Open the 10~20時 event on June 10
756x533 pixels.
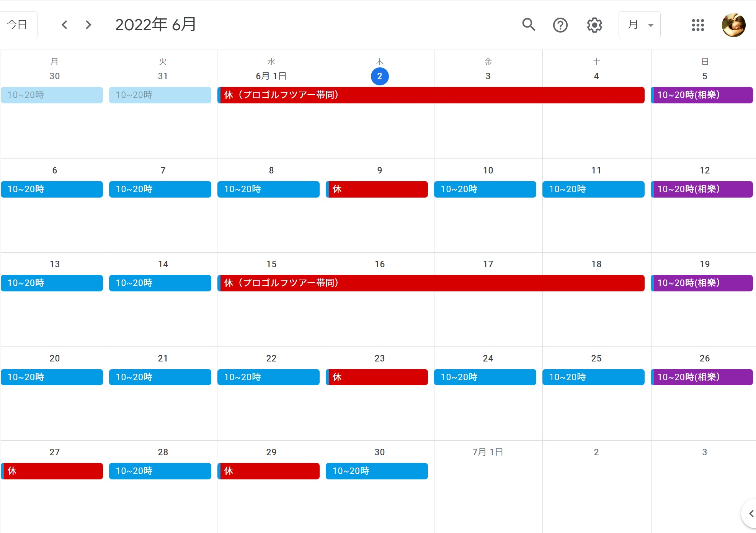pyautogui.click(x=485, y=189)
